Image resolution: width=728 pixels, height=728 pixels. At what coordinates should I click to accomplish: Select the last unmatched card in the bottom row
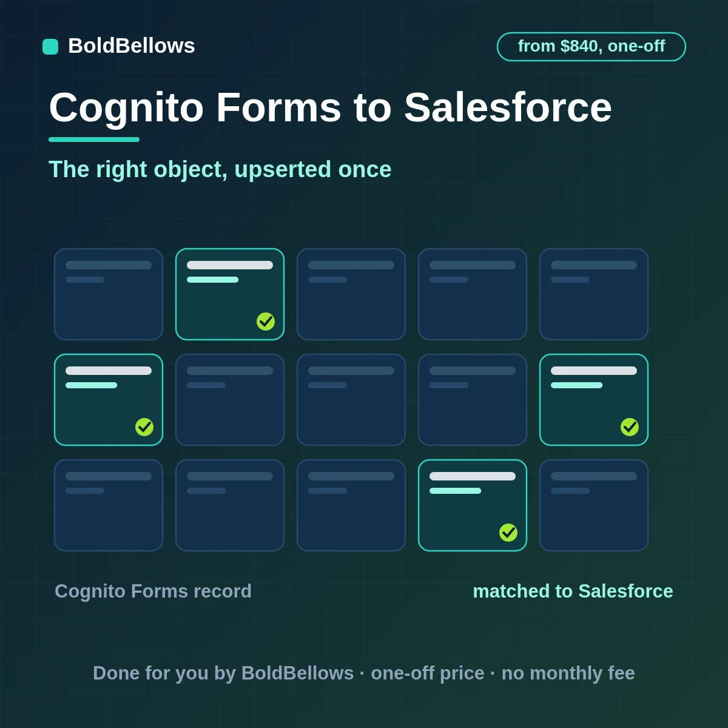594,505
